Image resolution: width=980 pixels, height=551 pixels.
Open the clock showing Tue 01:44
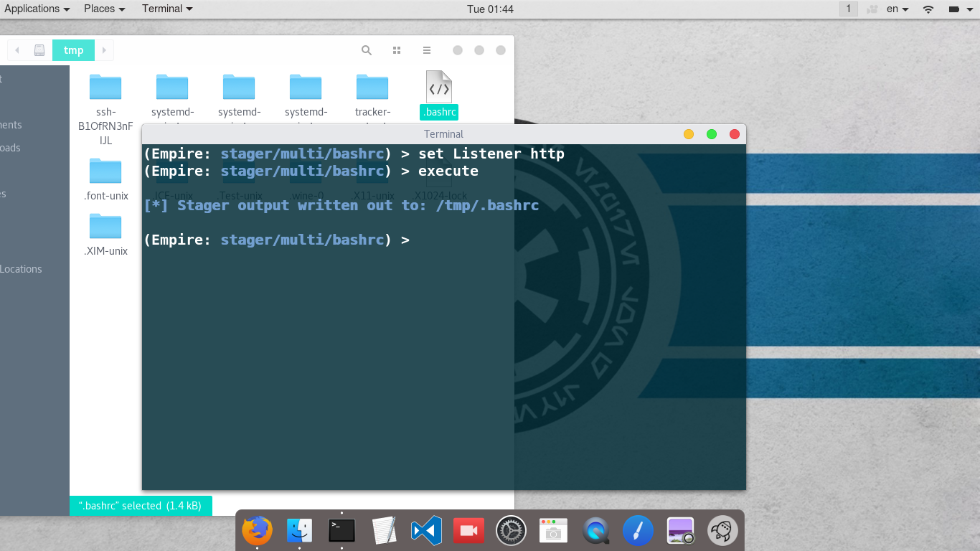[490, 9]
